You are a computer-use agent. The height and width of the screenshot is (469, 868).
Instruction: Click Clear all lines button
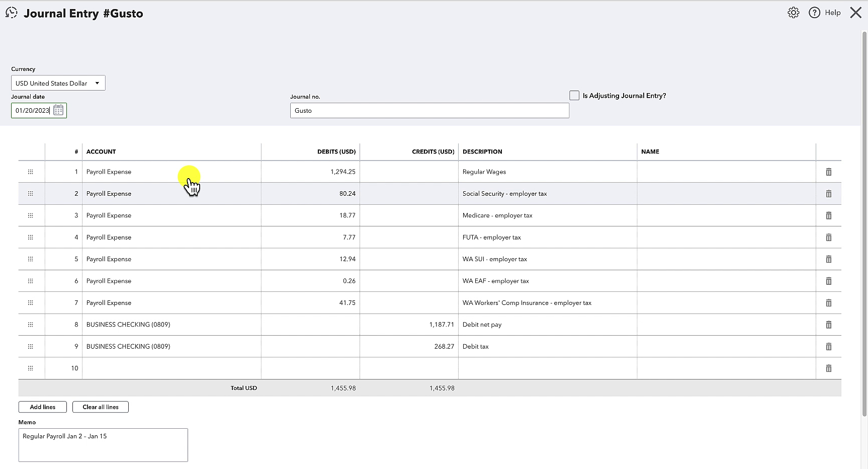tap(101, 407)
